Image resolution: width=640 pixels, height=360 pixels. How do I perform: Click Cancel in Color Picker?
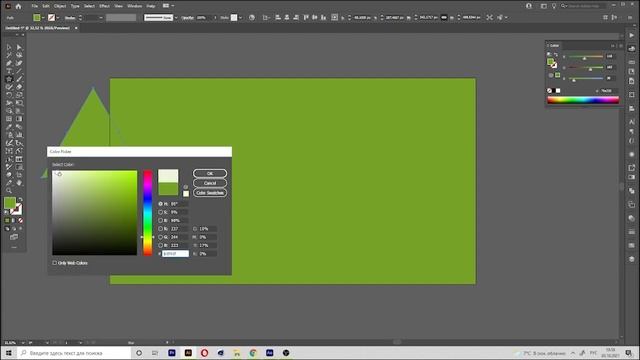point(210,183)
